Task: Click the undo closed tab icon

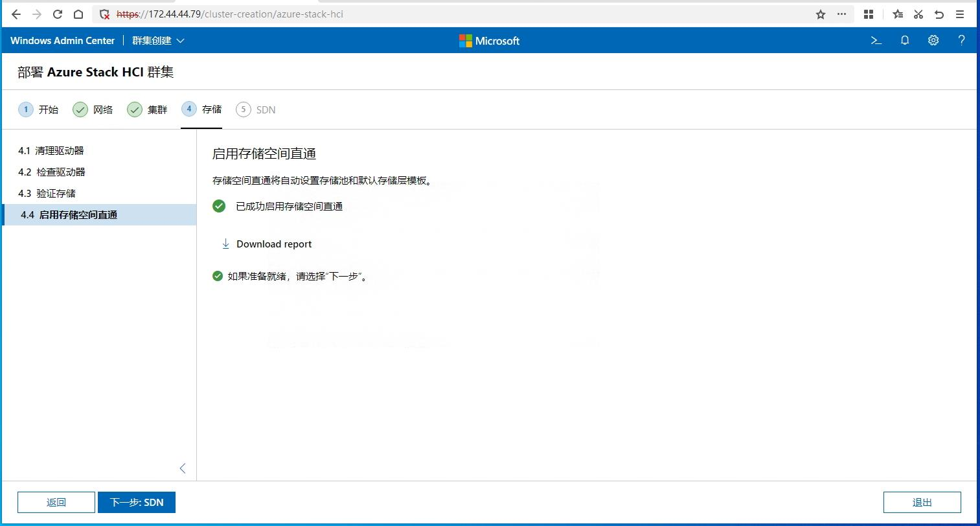Action: tap(939, 14)
